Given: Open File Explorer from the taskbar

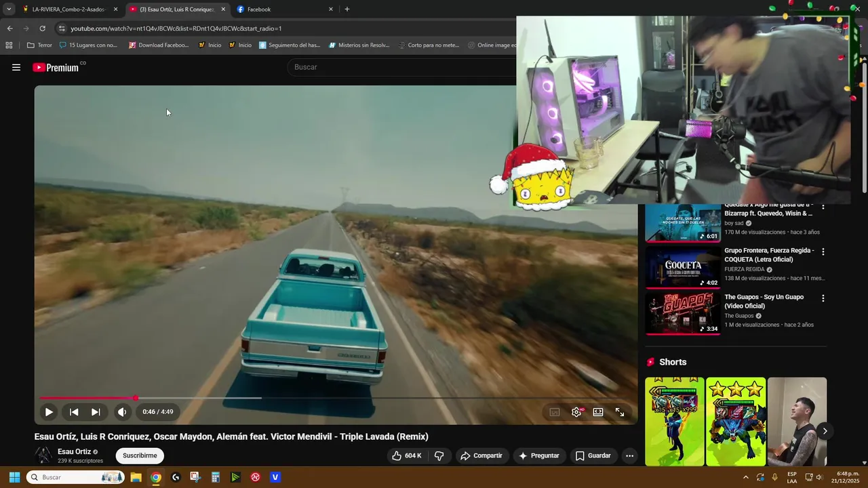Looking at the screenshot, I should point(136,477).
